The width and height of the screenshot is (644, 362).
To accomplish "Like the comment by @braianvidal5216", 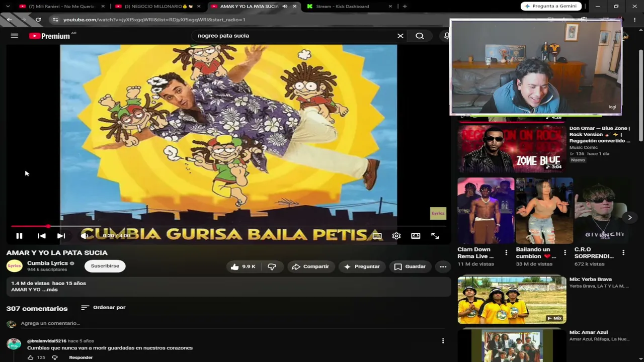I will (x=31, y=357).
